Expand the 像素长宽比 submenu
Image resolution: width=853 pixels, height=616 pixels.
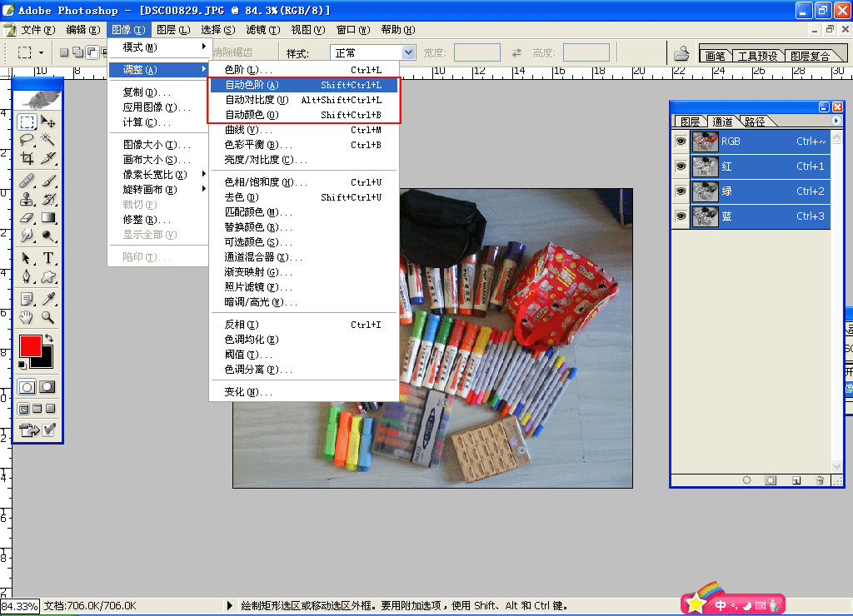(157, 175)
